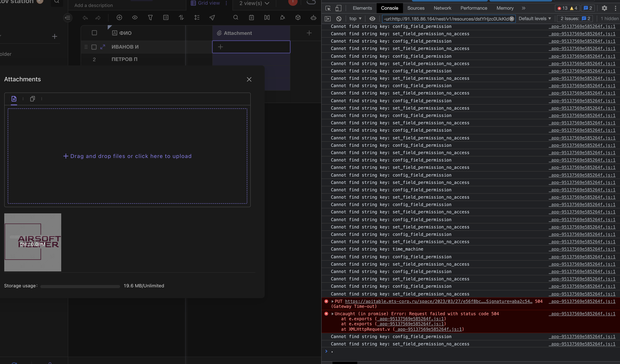The image size is (620, 364).
Task: Switch to the Sources tab in DevTools
Action: [x=416, y=8]
